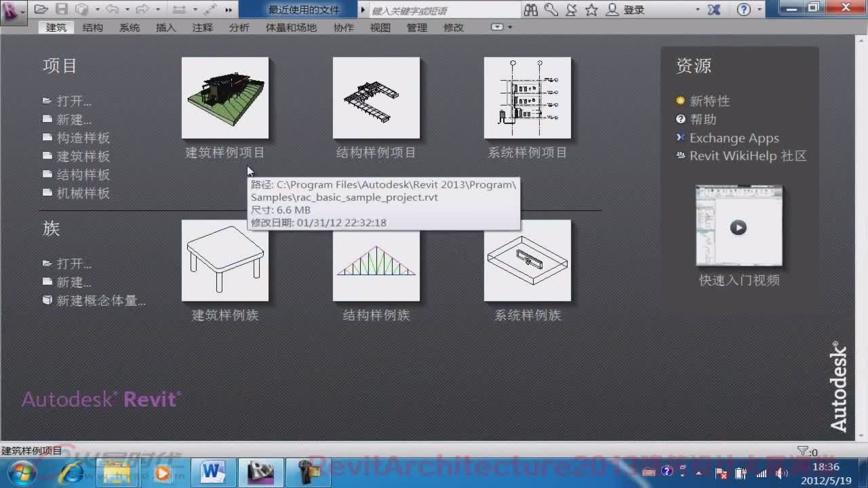Click the Exchange Apps X icon in title bar

(x=714, y=9)
